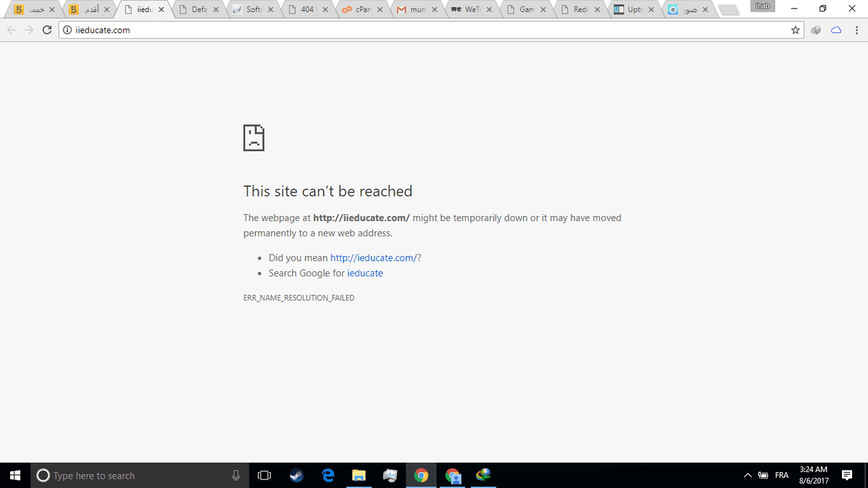
Task: Go back with the back arrow
Action: pos(11,30)
